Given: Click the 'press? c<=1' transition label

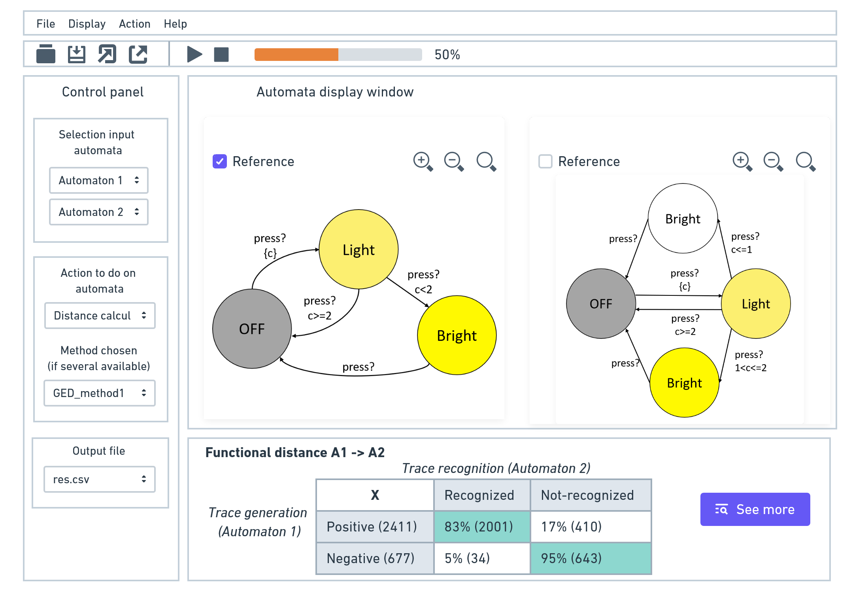Looking at the screenshot, I should coord(745,243).
